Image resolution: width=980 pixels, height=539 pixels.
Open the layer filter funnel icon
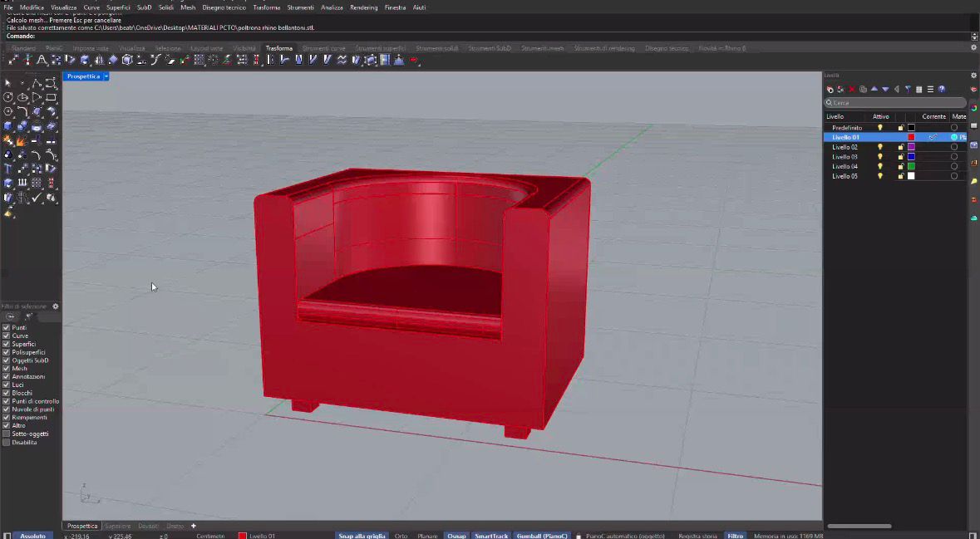point(908,89)
